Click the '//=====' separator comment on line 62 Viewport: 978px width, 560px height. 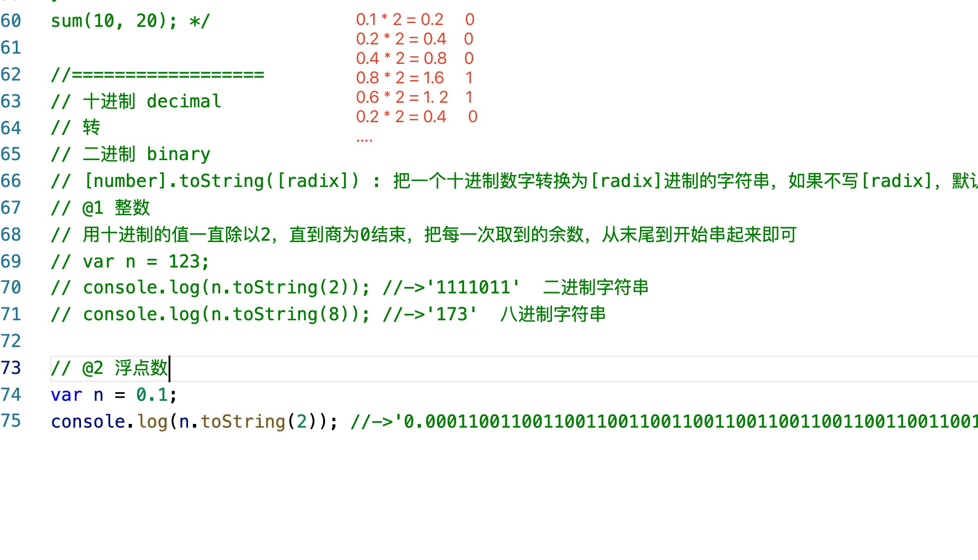tap(157, 75)
